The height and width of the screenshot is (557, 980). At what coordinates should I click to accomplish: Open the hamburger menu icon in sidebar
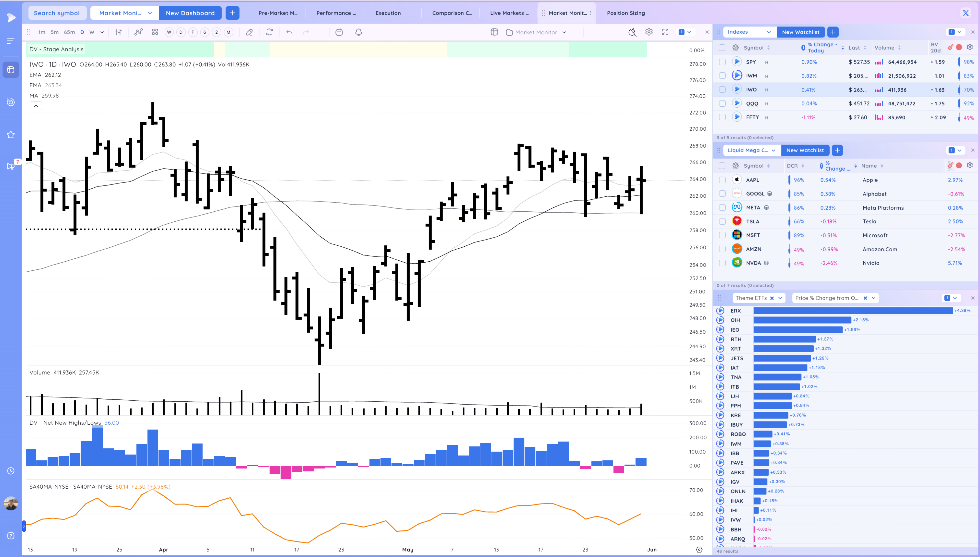11,40
